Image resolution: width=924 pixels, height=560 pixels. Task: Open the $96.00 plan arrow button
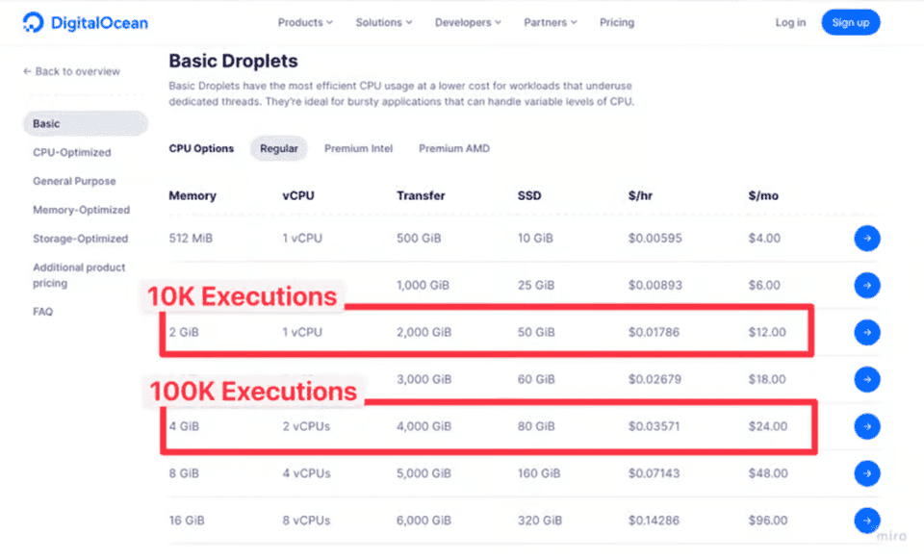(x=866, y=521)
